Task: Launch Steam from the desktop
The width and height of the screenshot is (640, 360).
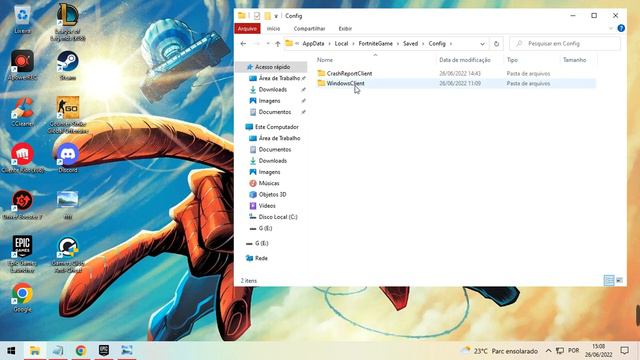Action: [x=68, y=64]
